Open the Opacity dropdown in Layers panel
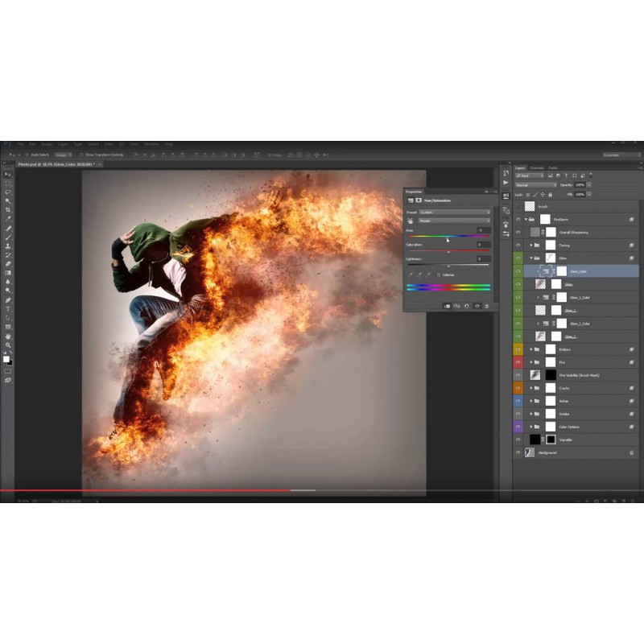 [x=589, y=185]
